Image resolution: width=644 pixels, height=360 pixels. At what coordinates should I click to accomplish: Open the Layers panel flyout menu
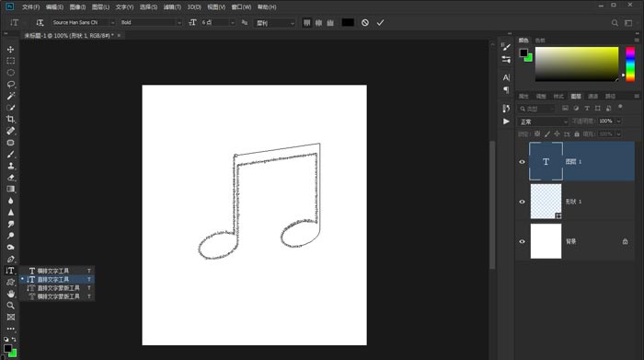pos(637,96)
